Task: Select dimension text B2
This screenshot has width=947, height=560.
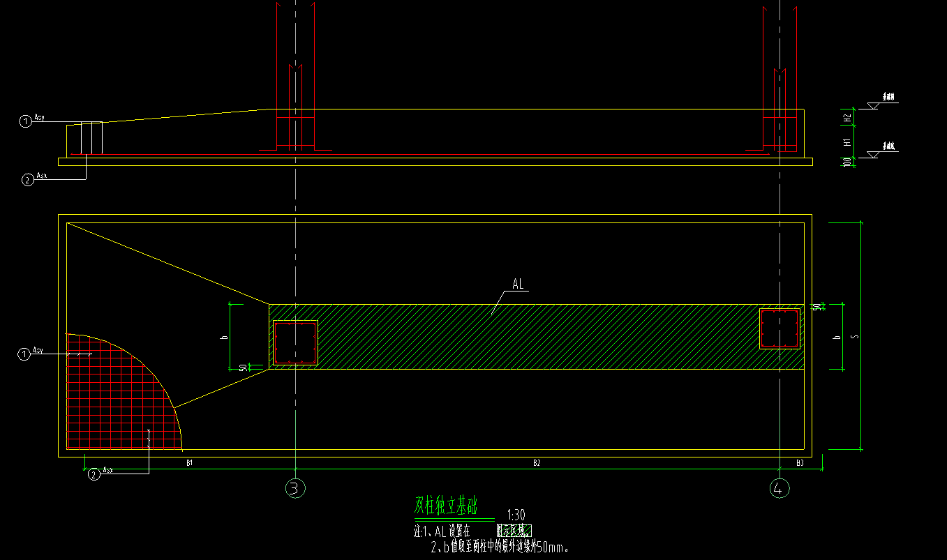Action: pos(537,462)
